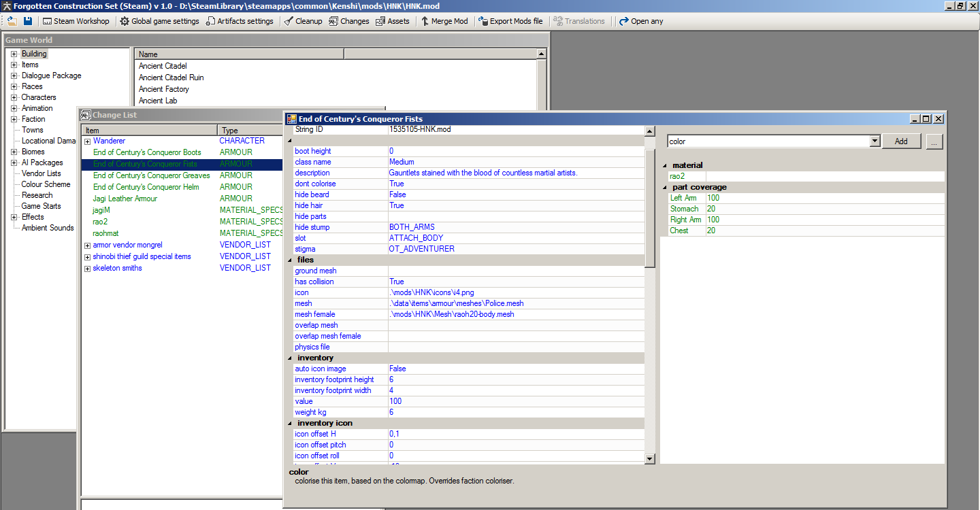Expand the Biomes tree node
The image size is (980, 510).
[x=14, y=152]
